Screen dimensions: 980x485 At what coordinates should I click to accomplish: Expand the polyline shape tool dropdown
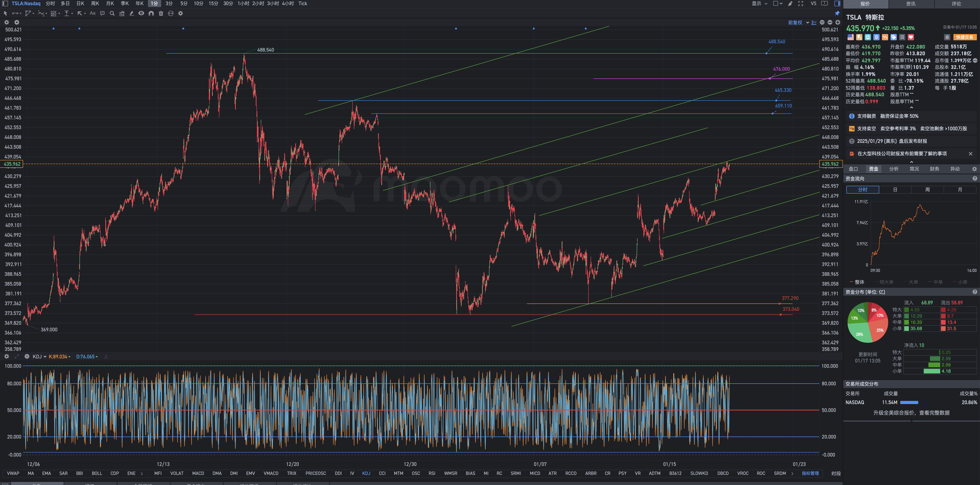[x=33, y=14]
